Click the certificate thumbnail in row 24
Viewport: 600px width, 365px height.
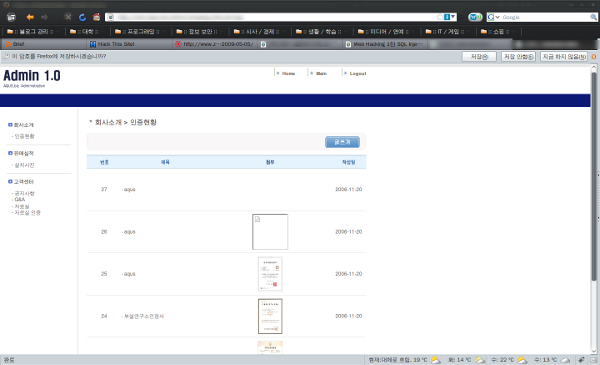tap(270, 316)
